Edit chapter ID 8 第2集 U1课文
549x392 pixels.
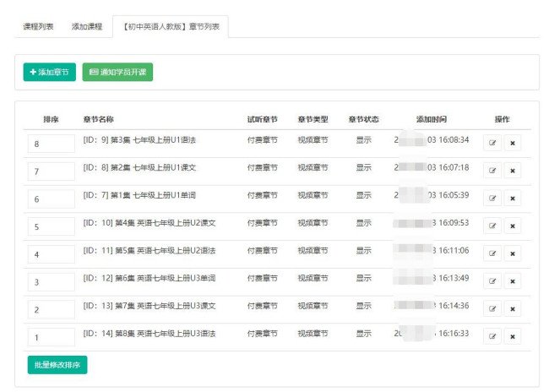(x=492, y=171)
